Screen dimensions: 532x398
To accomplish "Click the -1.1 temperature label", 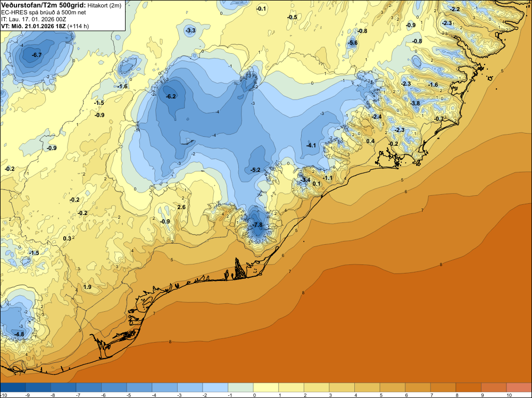I will tap(327, 178).
